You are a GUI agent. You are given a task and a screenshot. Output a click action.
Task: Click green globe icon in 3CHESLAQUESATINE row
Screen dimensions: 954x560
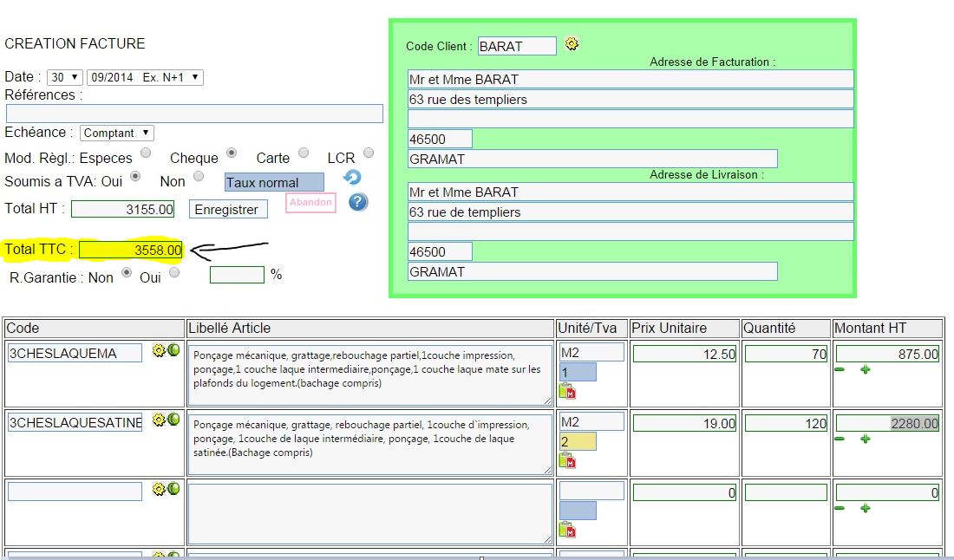pyautogui.click(x=173, y=420)
